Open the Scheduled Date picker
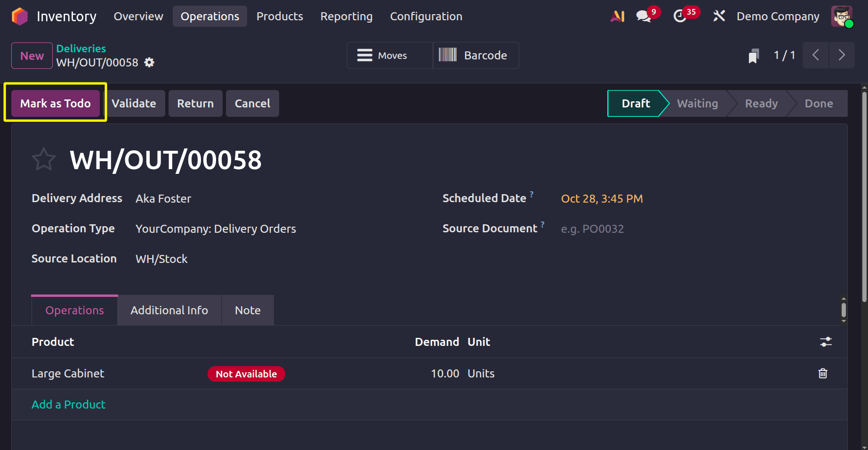 click(x=602, y=198)
